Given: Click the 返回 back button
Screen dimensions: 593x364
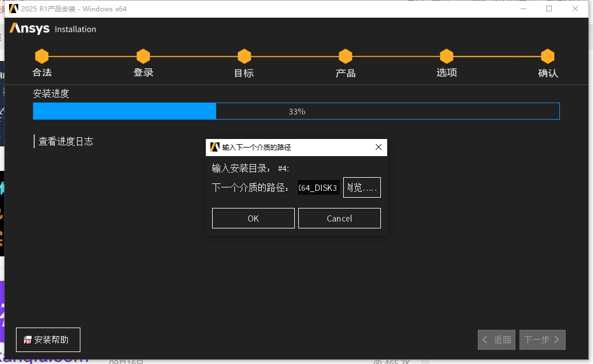Looking at the screenshot, I should (497, 340).
